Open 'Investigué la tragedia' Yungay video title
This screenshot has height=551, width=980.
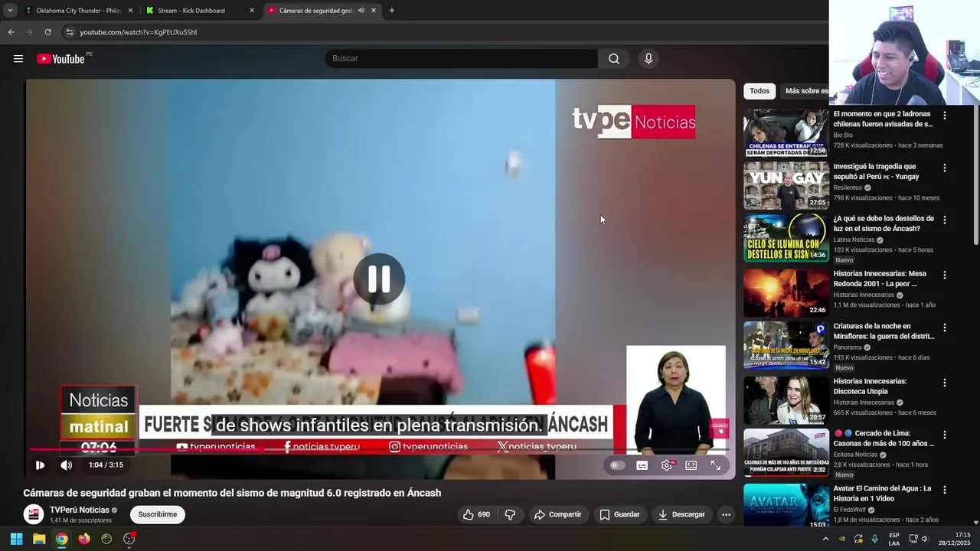876,171
